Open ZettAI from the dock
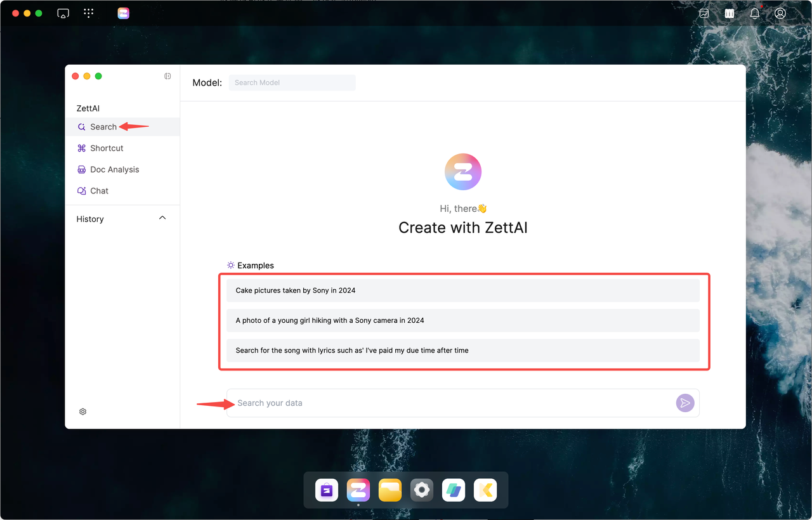This screenshot has width=812, height=520. coord(358,490)
